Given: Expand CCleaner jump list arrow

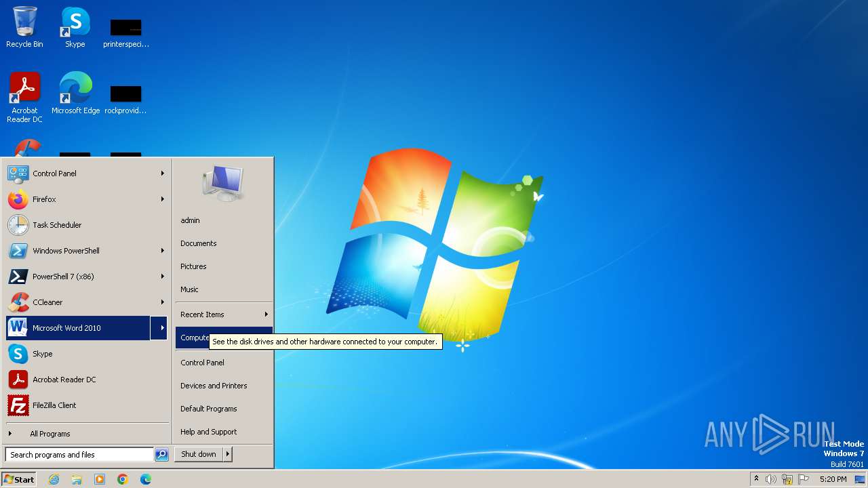Looking at the screenshot, I should (x=163, y=302).
